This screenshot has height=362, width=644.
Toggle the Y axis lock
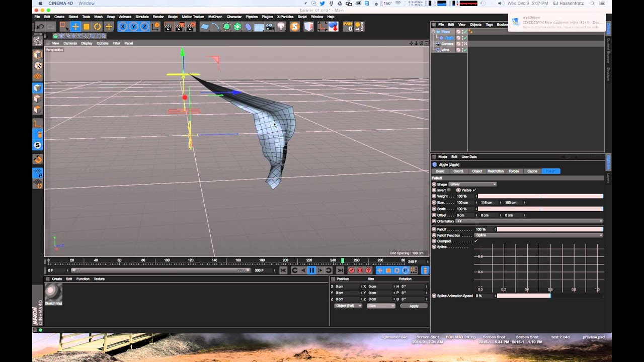point(134,27)
